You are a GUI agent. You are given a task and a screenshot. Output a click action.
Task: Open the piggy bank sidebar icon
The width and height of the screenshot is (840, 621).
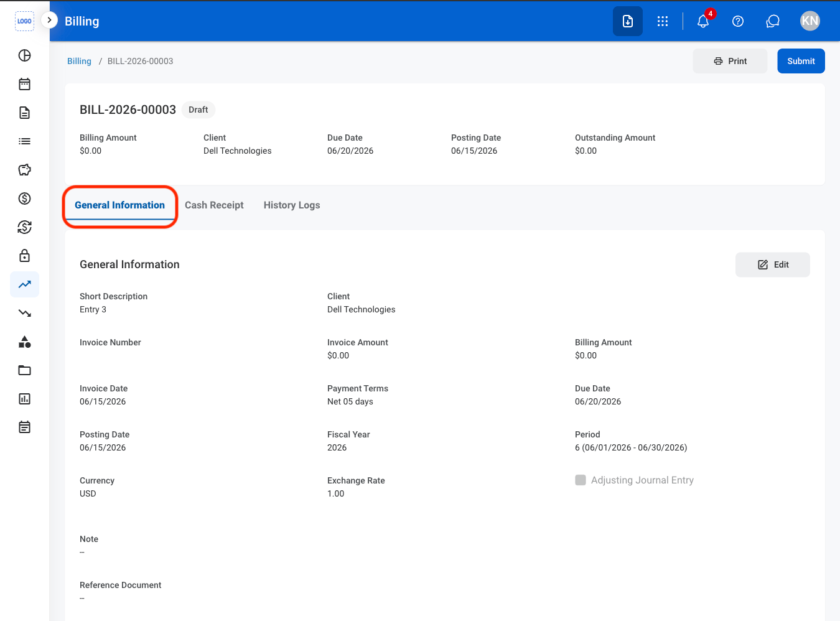[x=24, y=170]
